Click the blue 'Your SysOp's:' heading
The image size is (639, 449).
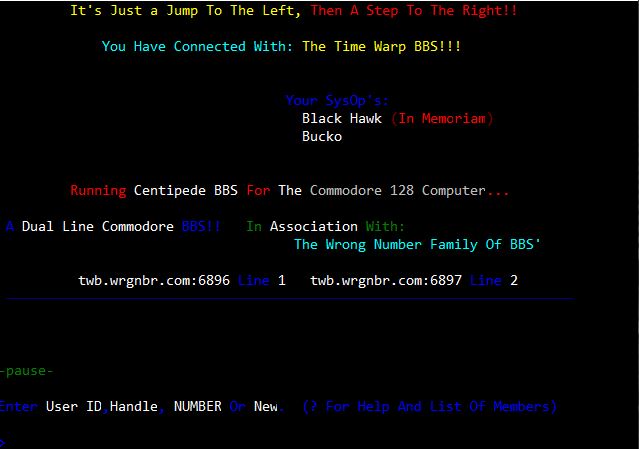point(337,100)
